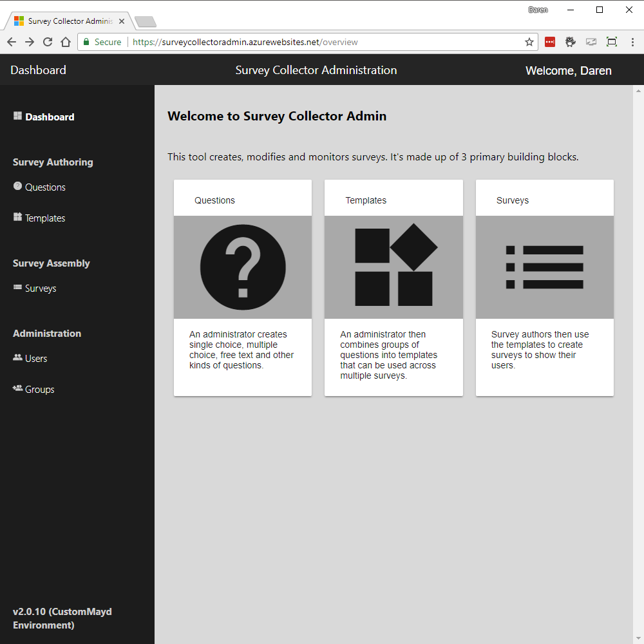Click the grey cast-screen extension icon
The width and height of the screenshot is (644, 644).
[x=591, y=42]
